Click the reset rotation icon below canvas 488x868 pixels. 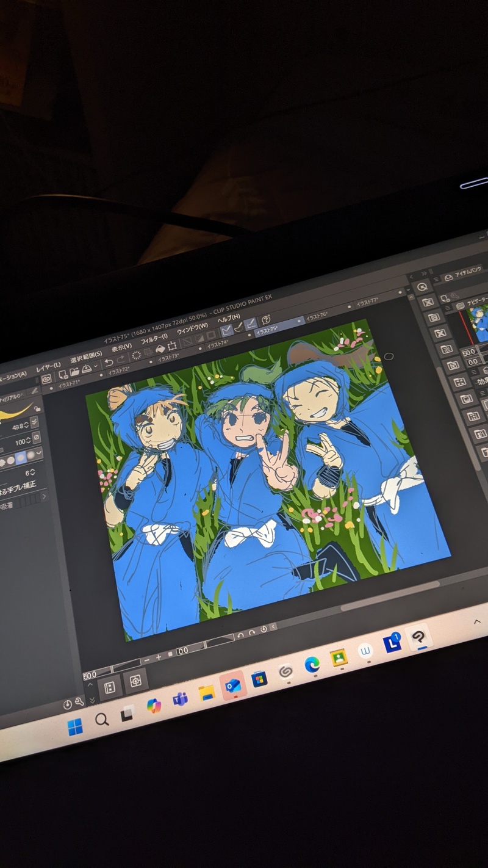click(x=263, y=629)
